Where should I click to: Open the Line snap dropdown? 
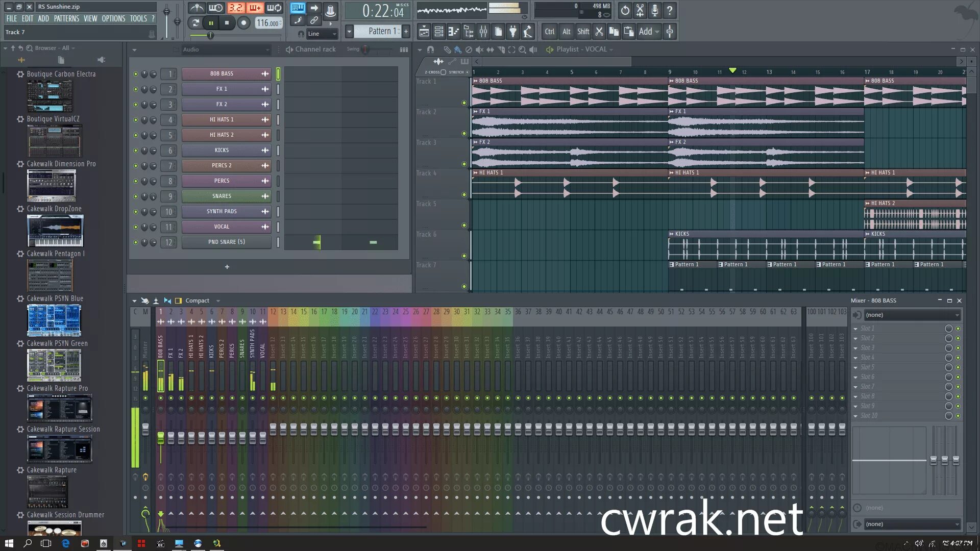[x=322, y=34]
